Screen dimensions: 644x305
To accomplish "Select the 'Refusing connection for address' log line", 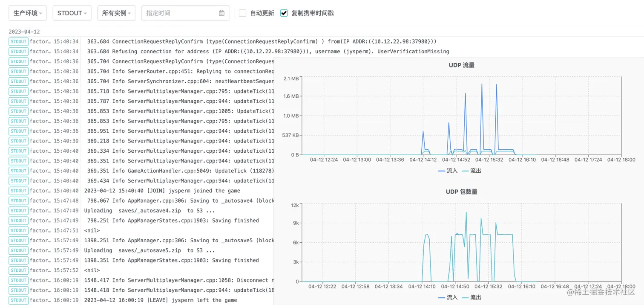I will (x=268, y=52).
